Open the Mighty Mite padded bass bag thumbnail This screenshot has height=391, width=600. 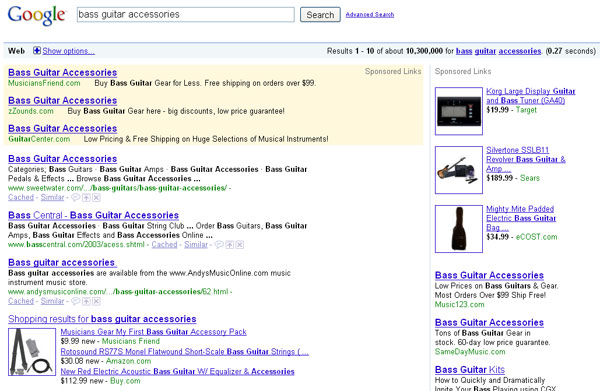click(x=459, y=229)
